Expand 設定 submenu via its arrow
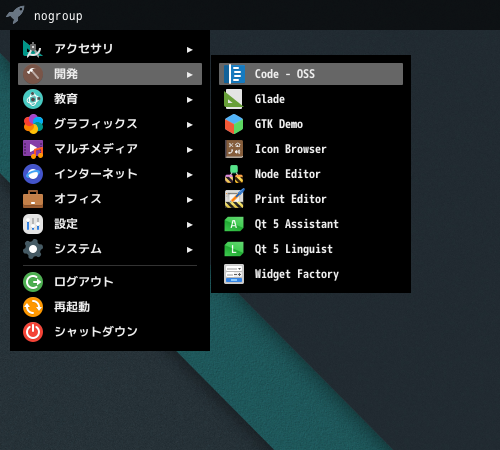The height and width of the screenshot is (450, 500). [x=190, y=225]
